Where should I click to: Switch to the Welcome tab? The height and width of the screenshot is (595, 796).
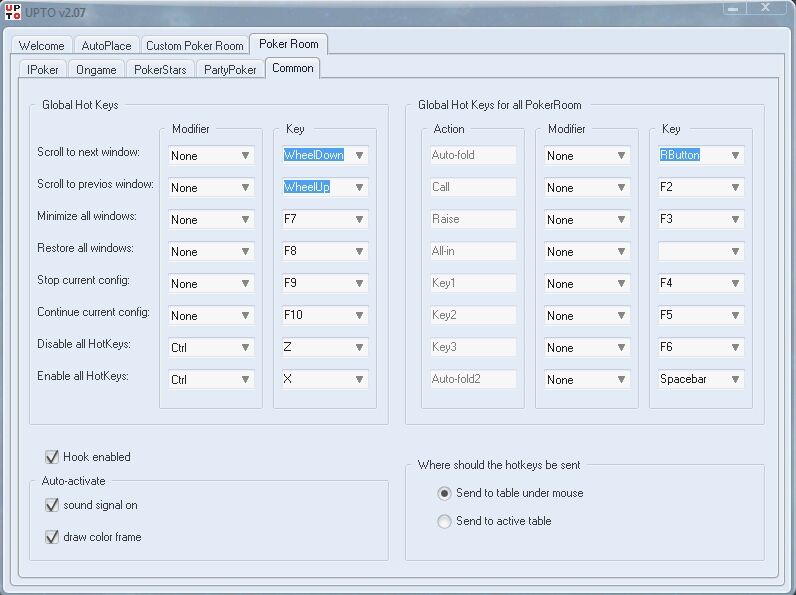click(42, 46)
